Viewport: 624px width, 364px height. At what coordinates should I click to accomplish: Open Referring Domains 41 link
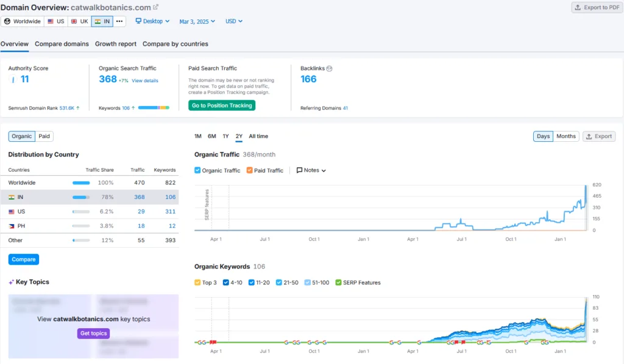[346, 108]
